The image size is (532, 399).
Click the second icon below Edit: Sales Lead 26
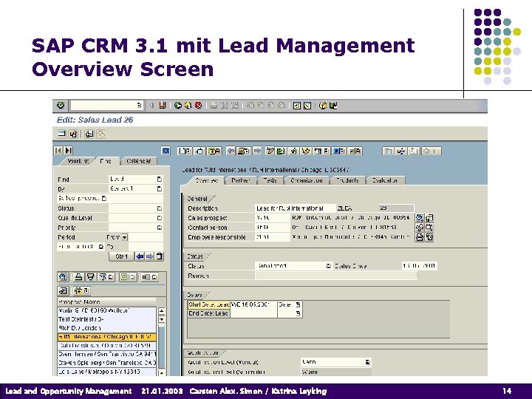(x=73, y=134)
